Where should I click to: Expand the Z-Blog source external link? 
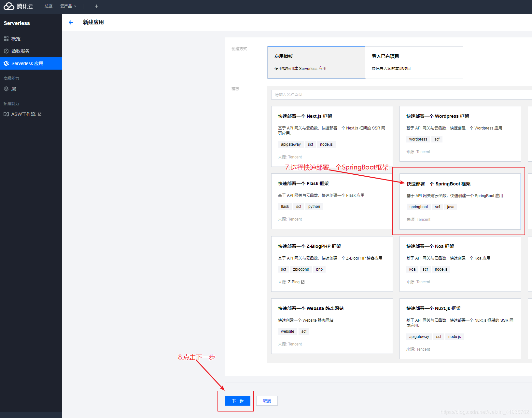click(x=302, y=282)
